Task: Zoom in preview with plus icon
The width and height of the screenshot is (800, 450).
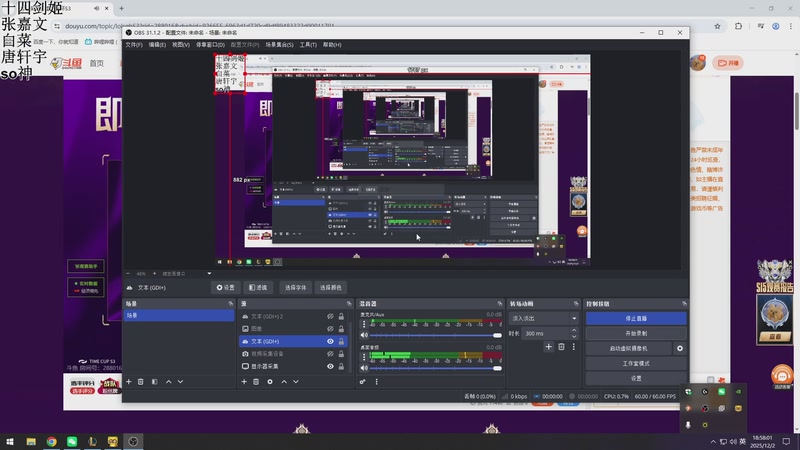Action: click(x=155, y=273)
